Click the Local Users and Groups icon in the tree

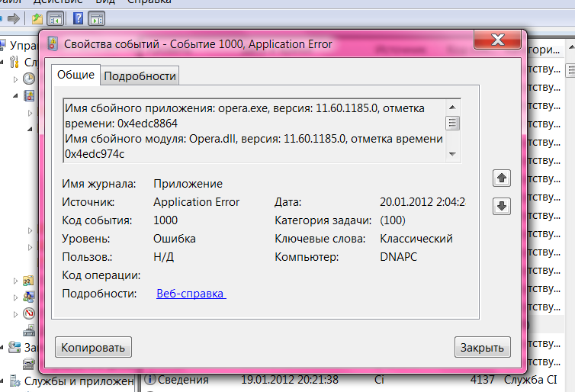click(x=29, y=297)
